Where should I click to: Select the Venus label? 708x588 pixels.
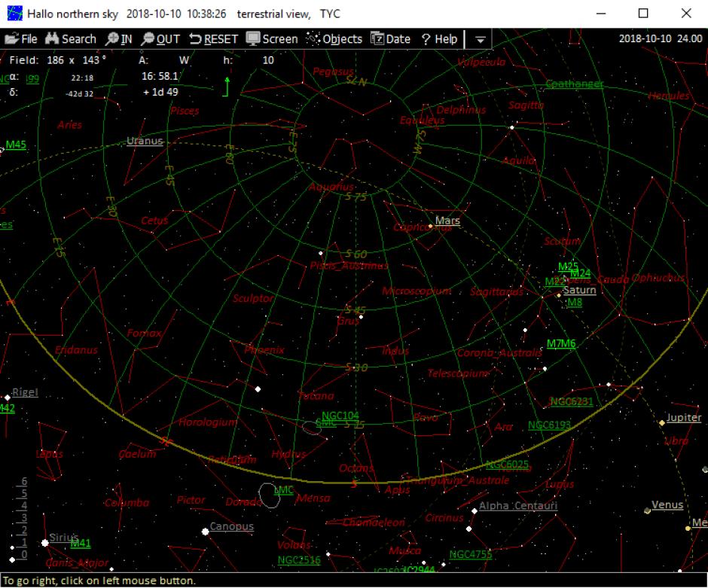pos(667,504)
